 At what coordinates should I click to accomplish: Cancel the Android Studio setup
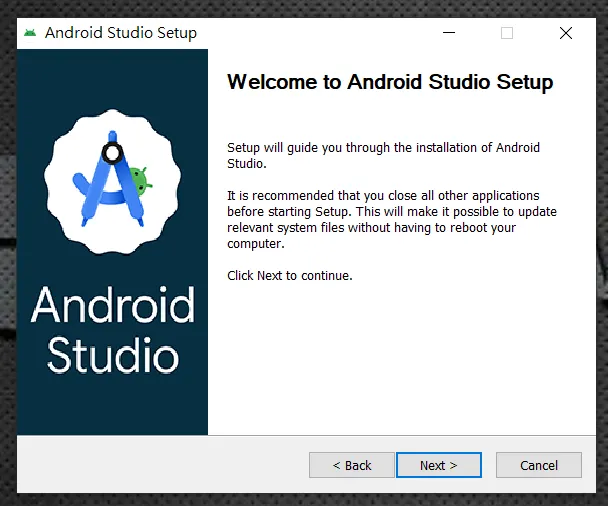tap(539, 465)
